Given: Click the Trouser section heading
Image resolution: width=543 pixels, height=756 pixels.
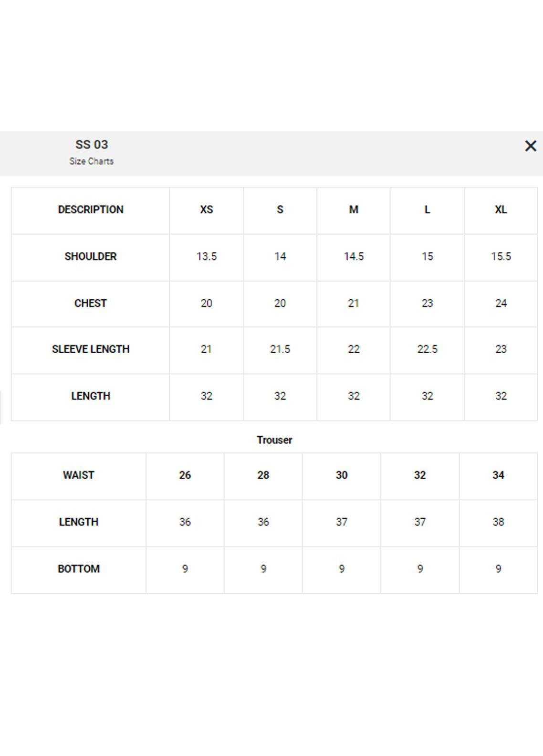Looking at the screenshot, I should [x=274, y=440].
